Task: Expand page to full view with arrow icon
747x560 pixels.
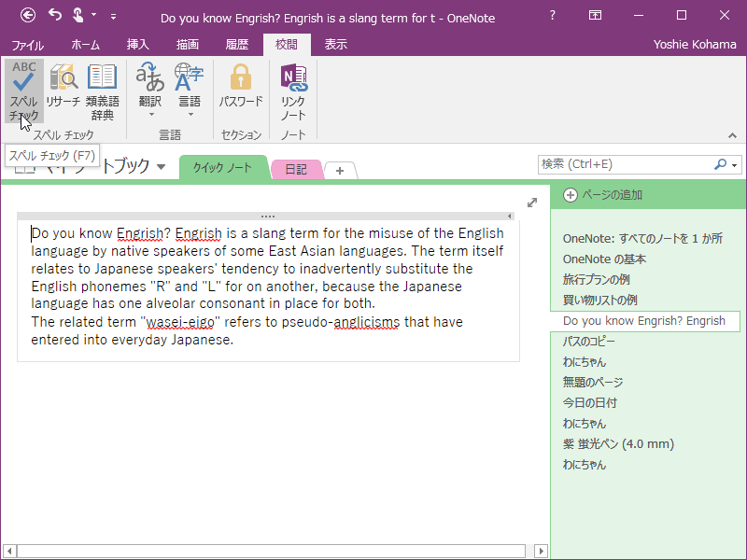Action: pos(532,203)
